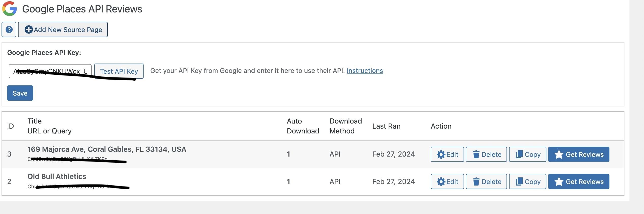Click the title '169 Majorca Ave, Coral Gables, FL 33134, USA'
644x214 pixels.
(107, 149)
